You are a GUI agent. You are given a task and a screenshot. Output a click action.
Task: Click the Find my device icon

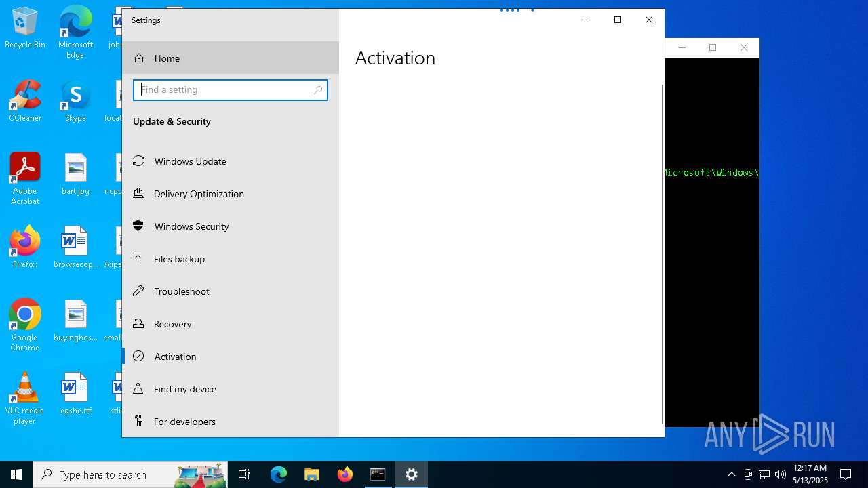pos(138,388)
